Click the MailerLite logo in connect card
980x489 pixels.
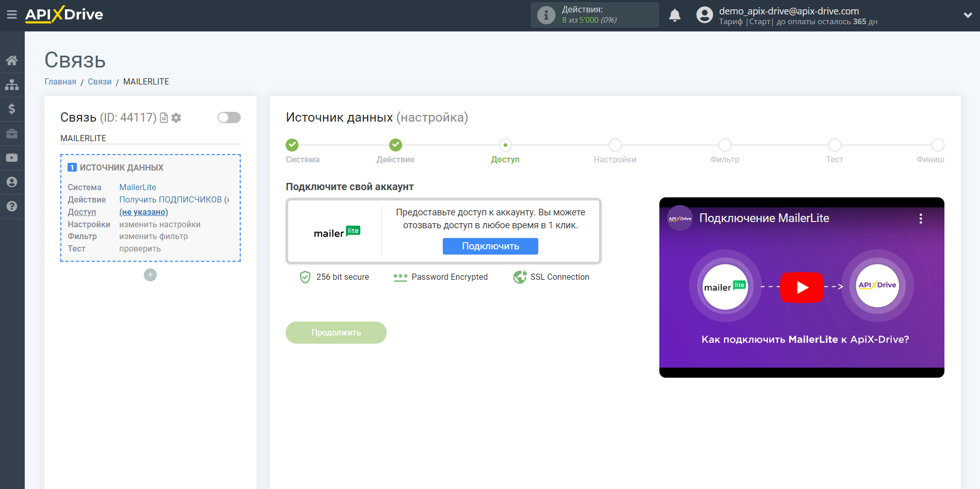pyautogui.click(x=337, y=232)
